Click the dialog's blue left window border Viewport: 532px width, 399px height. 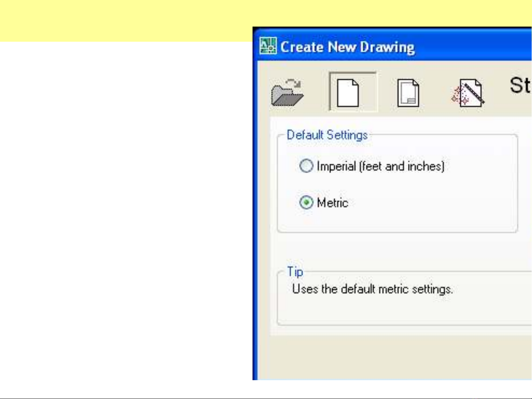click(x=254, y=221)
